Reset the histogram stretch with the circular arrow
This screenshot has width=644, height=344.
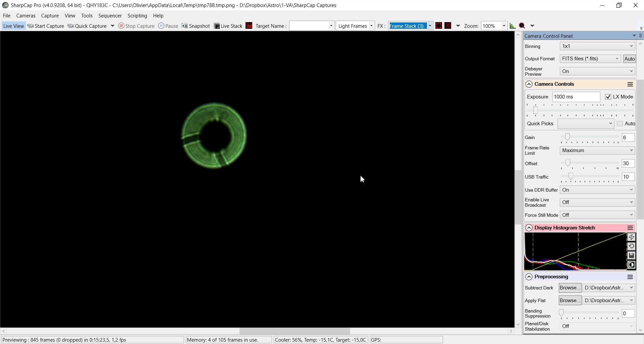tap(631, 246)
